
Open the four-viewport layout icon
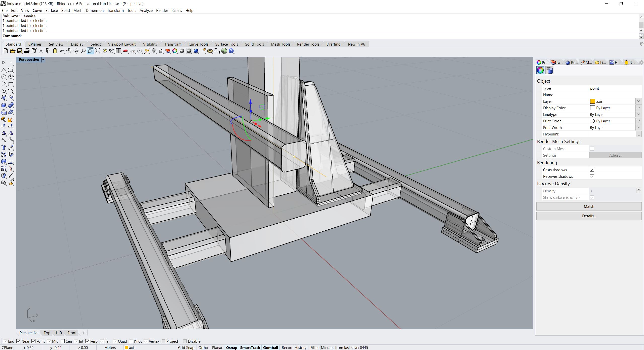pyautogui.click(x=118, y=51)
